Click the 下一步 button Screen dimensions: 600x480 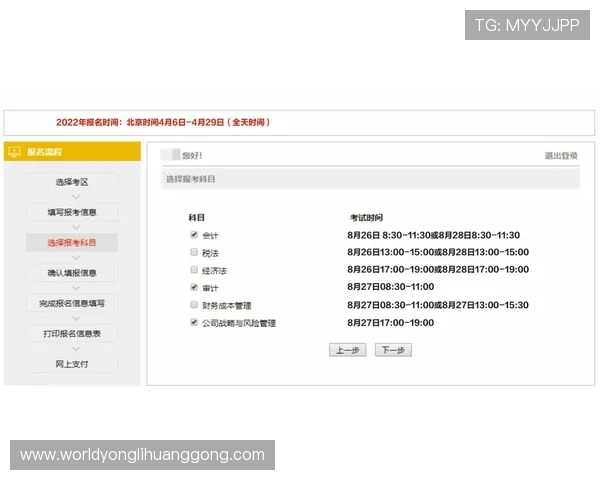click(x=393, y=350)
